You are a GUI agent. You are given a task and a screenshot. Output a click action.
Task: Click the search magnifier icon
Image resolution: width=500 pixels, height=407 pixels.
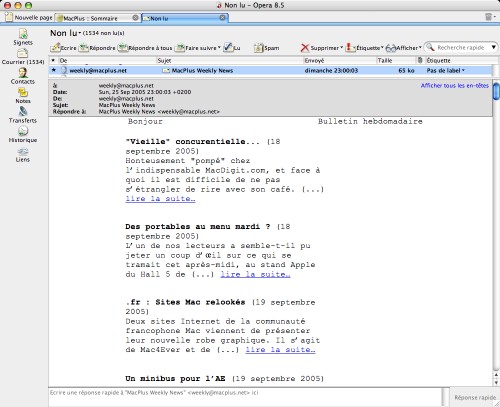430,47
